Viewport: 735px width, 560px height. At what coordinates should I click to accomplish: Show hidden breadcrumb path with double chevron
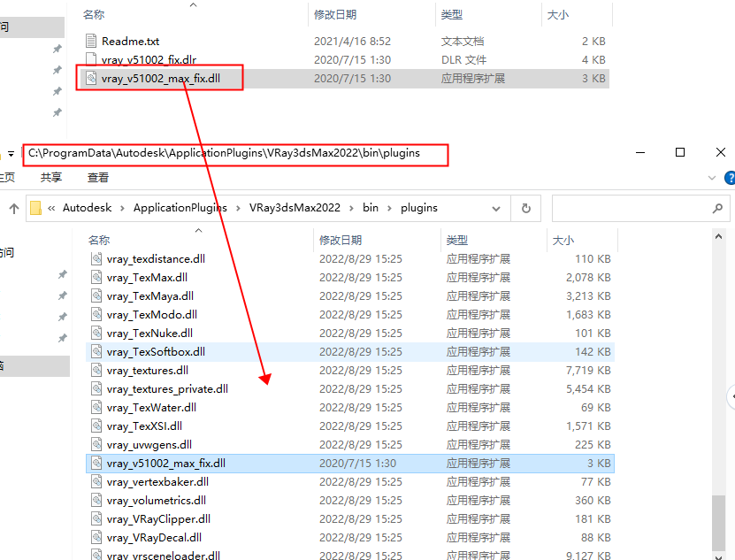(51, 208)
